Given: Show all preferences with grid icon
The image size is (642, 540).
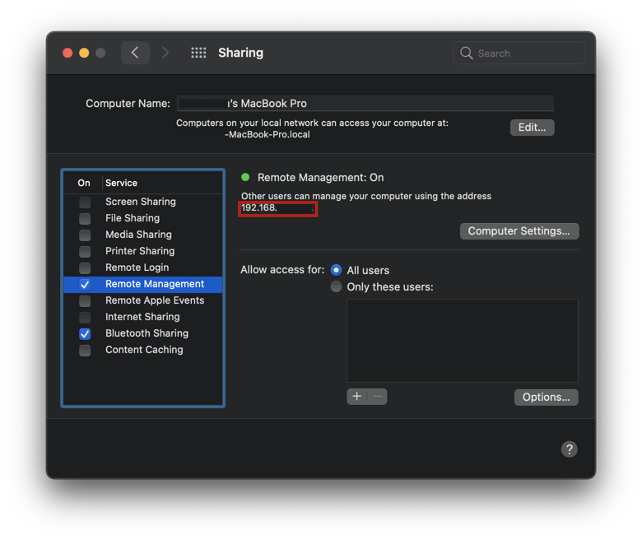Looking at the screenshot, I should point(199,53).
